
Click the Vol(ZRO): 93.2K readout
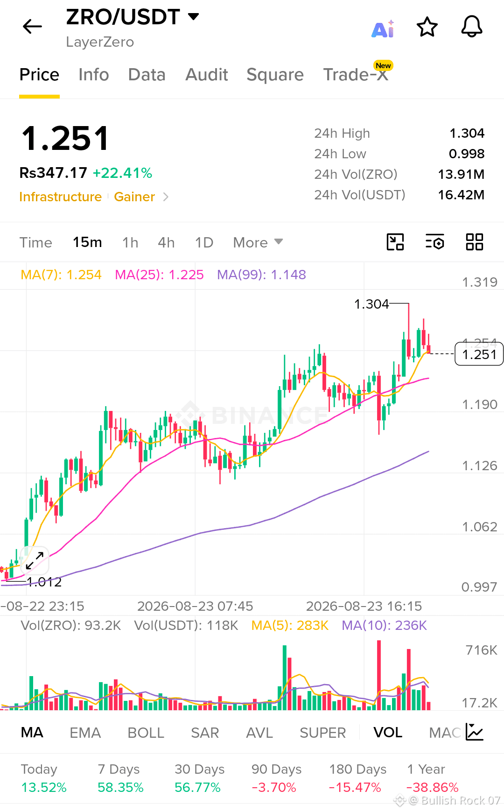(x=71, y=625)
